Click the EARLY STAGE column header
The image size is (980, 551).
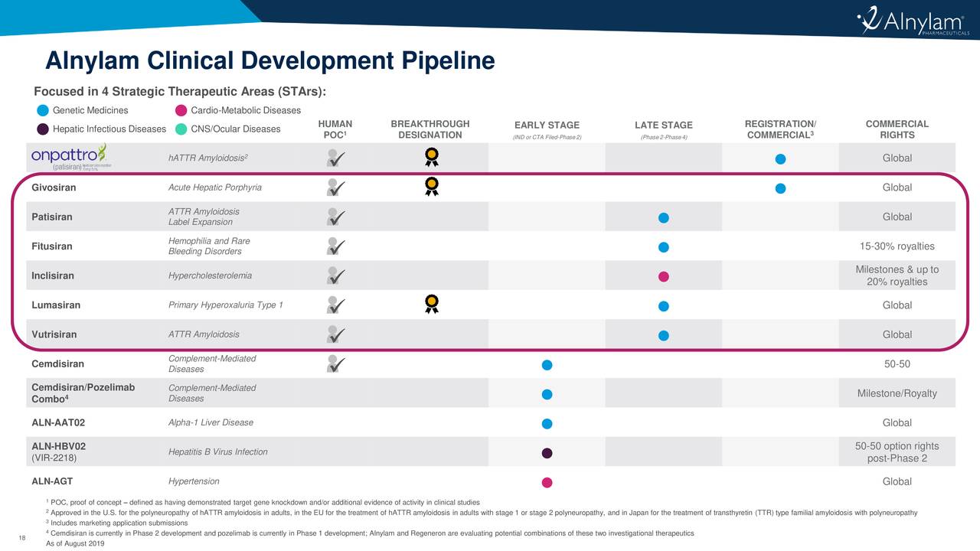pos(547,126)
